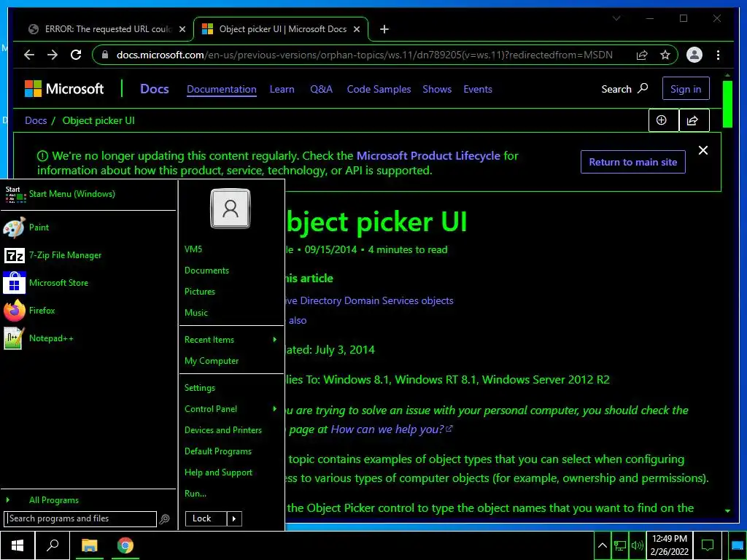747x560 pixels.
Task: Click the page vertical scrollbar thumb
Action: pyautogui.click(x=727, y=104)
